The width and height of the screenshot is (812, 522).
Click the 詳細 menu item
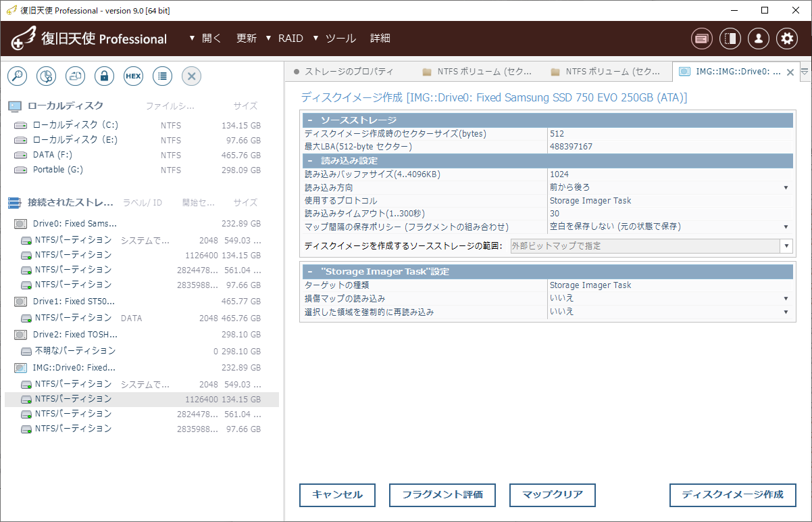coord(380,39)
